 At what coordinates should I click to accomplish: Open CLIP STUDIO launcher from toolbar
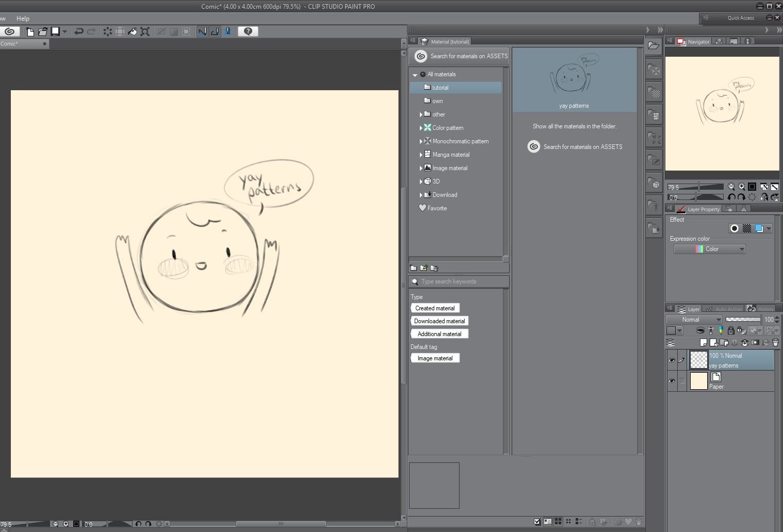click(9, 31)
